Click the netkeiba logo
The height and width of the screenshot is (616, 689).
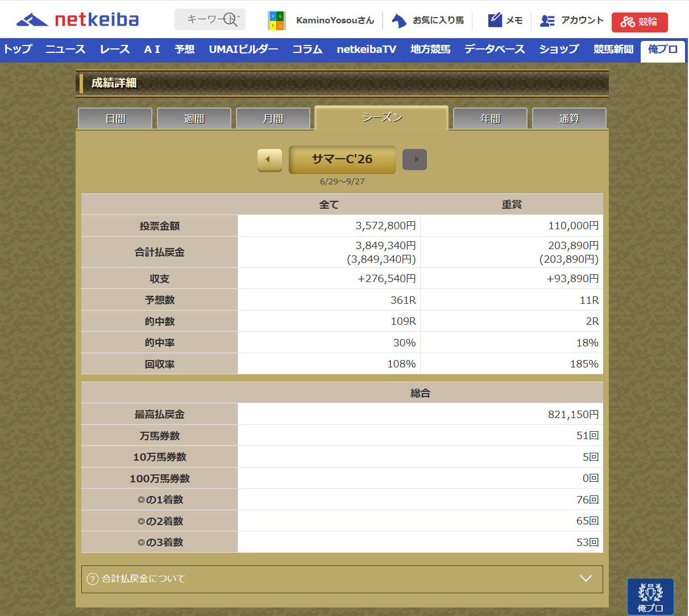77,20
